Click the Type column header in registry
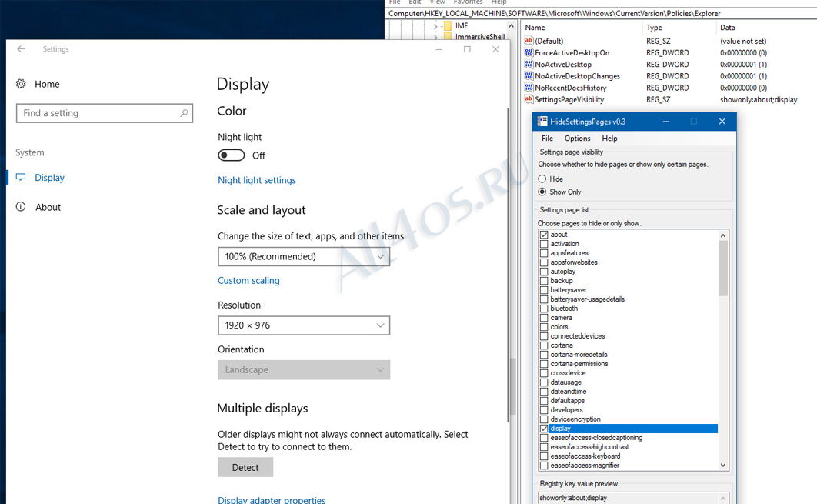 click(x=655, y=28)
